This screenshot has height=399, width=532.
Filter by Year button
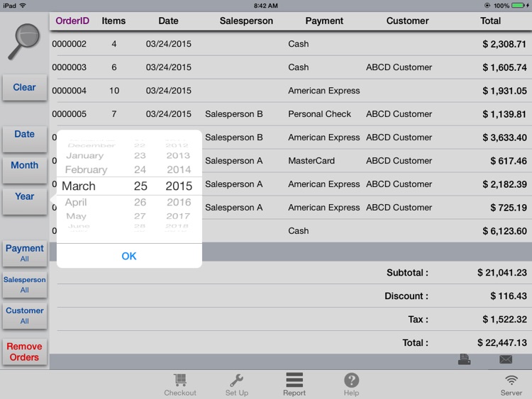coord(24,201)
